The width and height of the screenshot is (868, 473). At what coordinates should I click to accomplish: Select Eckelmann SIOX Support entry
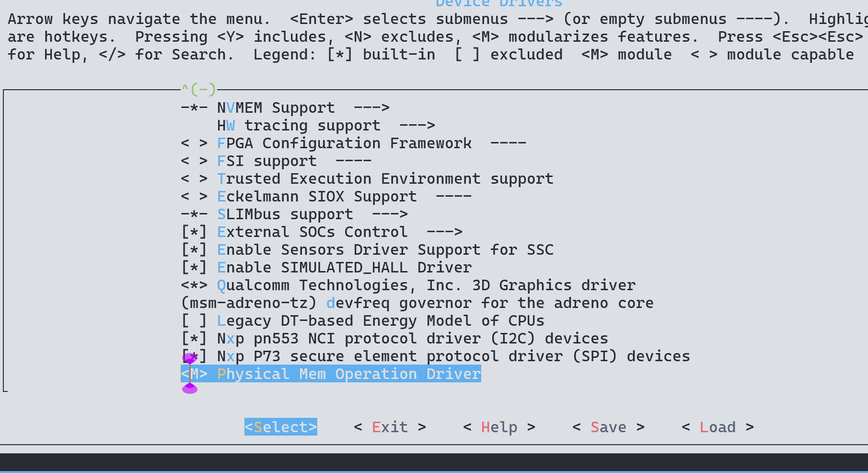[x=316, y=197]
